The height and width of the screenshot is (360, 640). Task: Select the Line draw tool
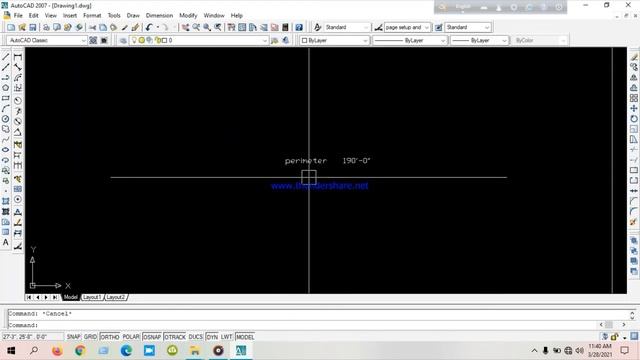(x=6, y=57)
